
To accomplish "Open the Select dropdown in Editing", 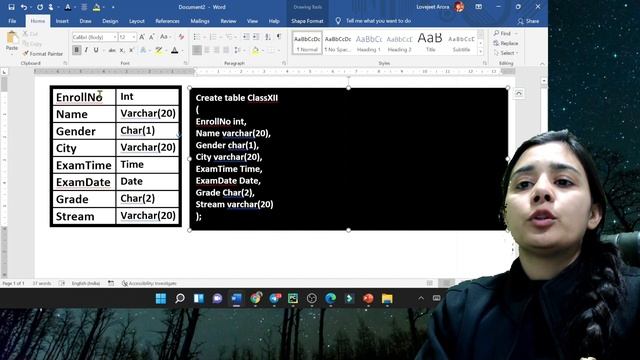I will click(505, 53).
